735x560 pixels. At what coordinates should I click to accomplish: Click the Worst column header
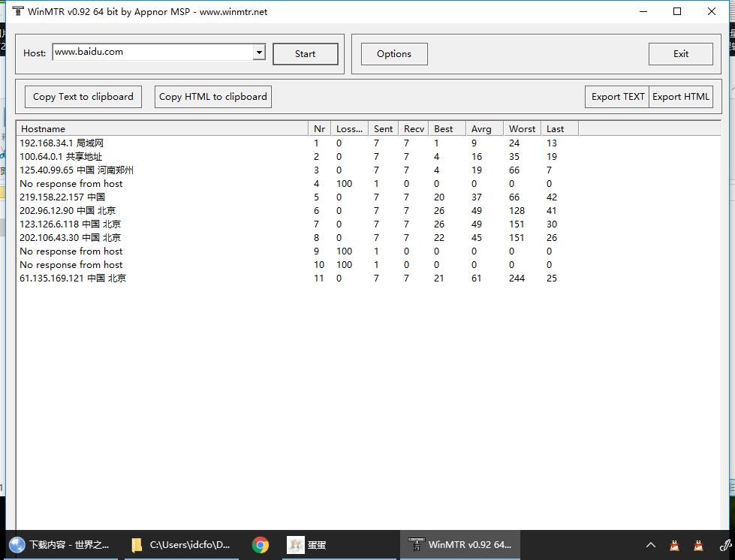tap(522, 129)
